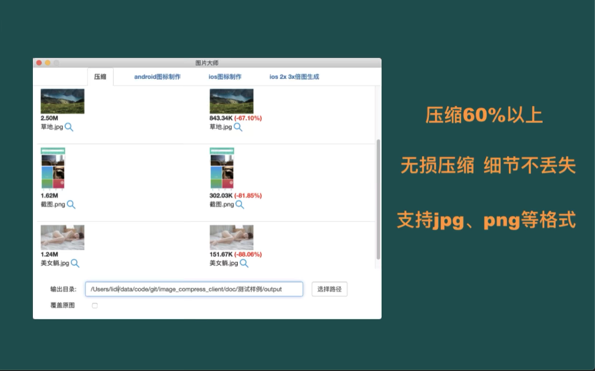Select compressed 草地.jpg landscape thumbnail
The height and width of the screenshot is (371, 595).
point(231,101)
